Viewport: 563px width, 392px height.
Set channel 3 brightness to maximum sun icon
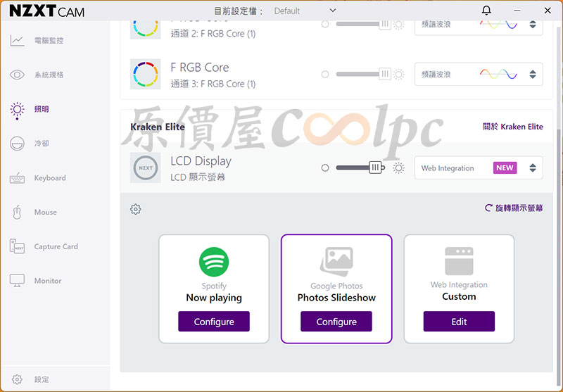(398, 75)
